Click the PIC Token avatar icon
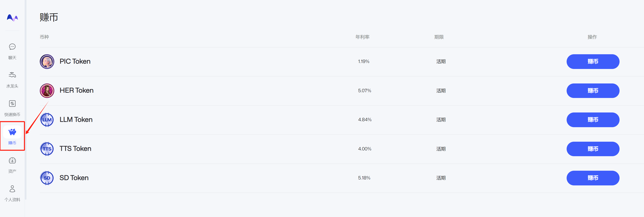Screen dimensions: 644x217 tap(47, 61)
